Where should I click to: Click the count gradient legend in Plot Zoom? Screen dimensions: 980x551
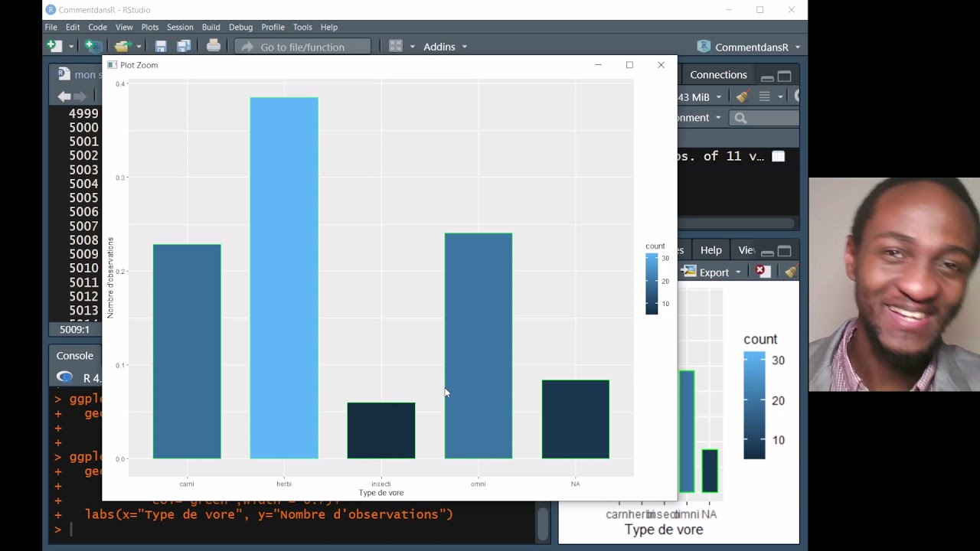coord(652,284)
